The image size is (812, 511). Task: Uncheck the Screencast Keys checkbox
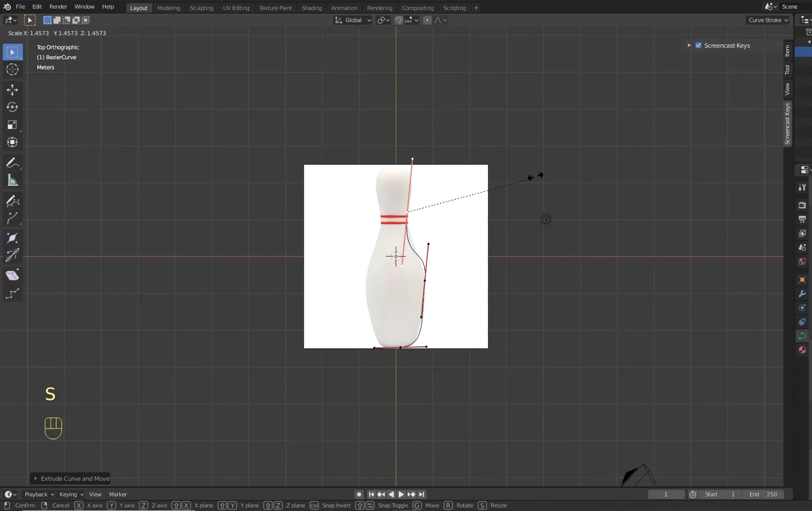pos(698,46)
